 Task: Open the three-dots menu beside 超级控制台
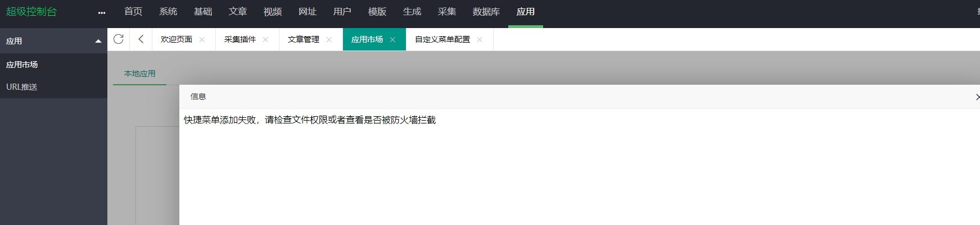(102, 12)
